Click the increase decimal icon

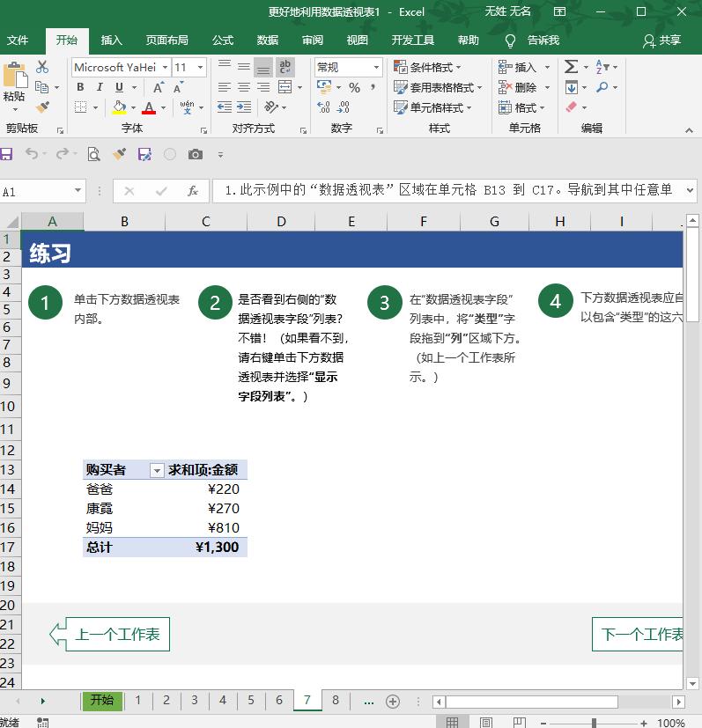tap(324, 107)
